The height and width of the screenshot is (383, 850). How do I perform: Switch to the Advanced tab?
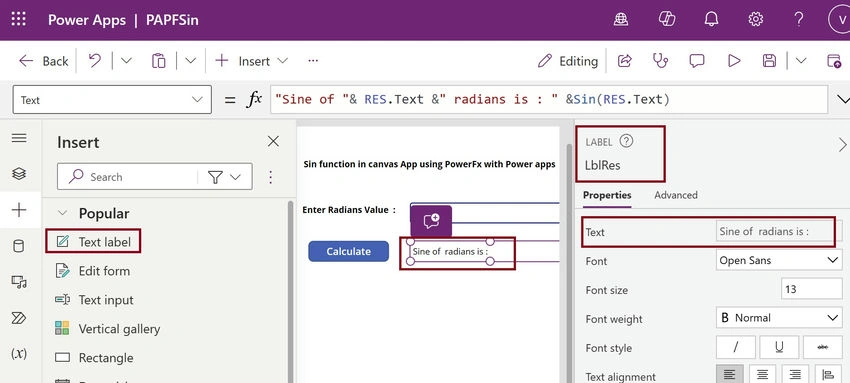click(x=675, y=195)
